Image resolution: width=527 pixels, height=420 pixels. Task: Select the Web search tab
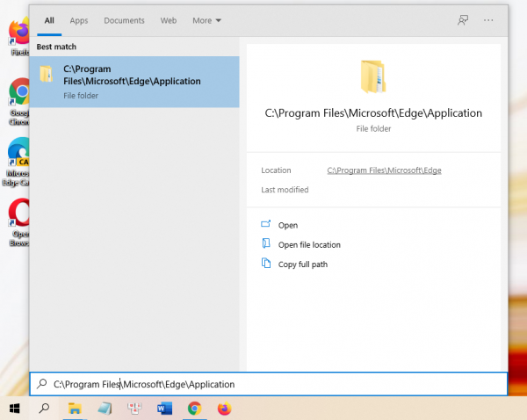click(169, 20)
